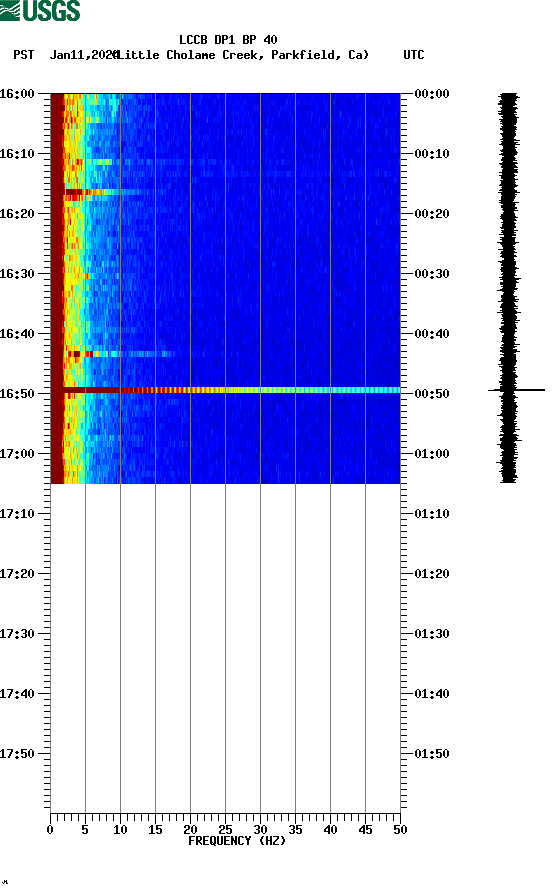This screenshot has height=893, width=552.
Task: Click the 17:50 PST time label
Action: 17,754
